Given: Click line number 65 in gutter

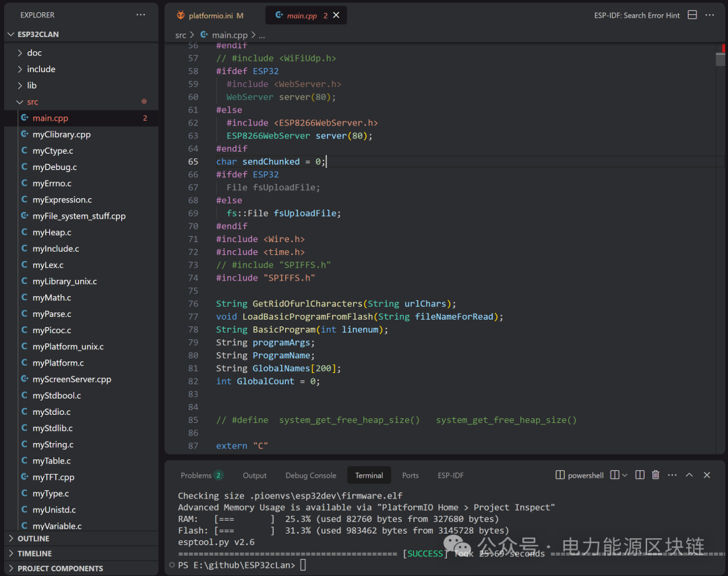Looking at the screenshot, I should [x=193, y=162].
